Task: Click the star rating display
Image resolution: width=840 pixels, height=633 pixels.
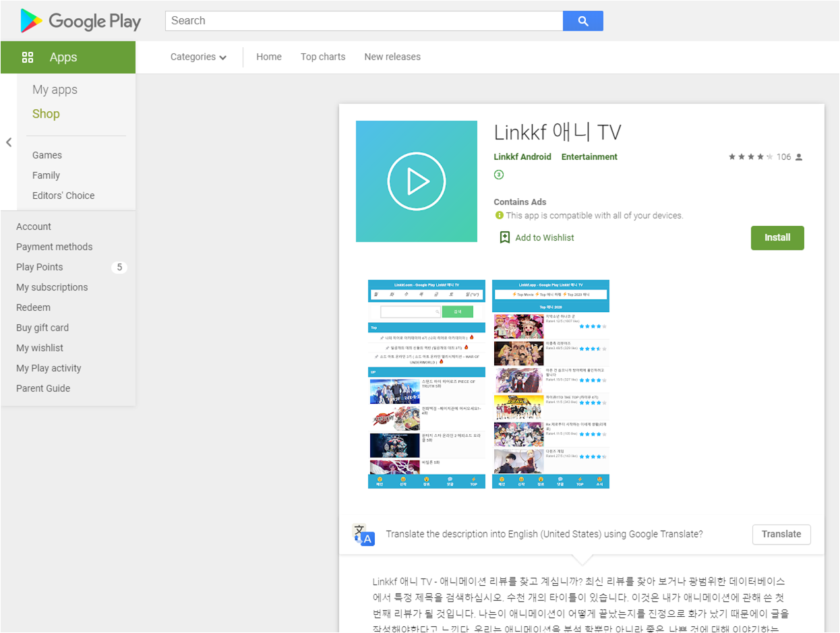Action: [750, 157]
